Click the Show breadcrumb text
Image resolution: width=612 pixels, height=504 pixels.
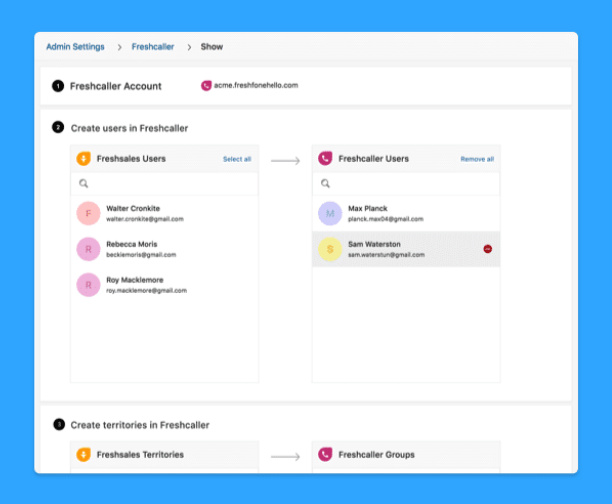pyautogui.click(x=212, y=47)
